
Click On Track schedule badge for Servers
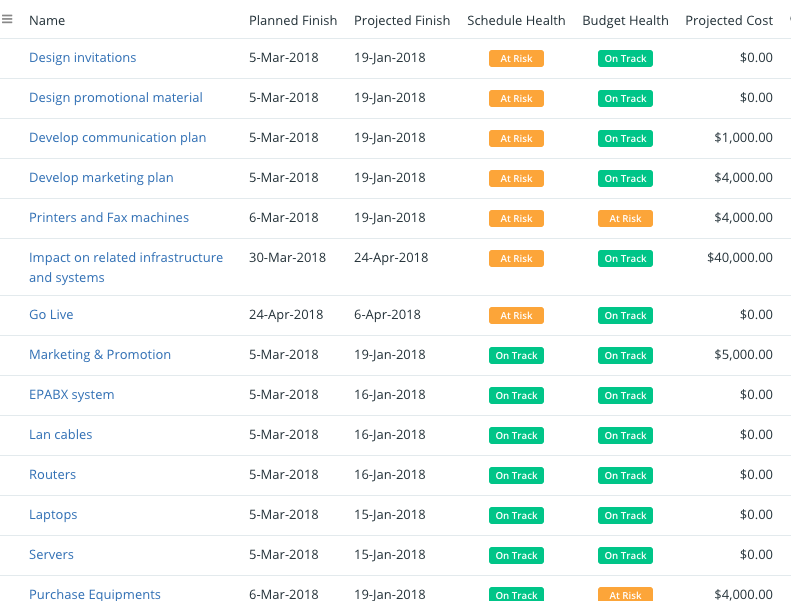(516, 555)
